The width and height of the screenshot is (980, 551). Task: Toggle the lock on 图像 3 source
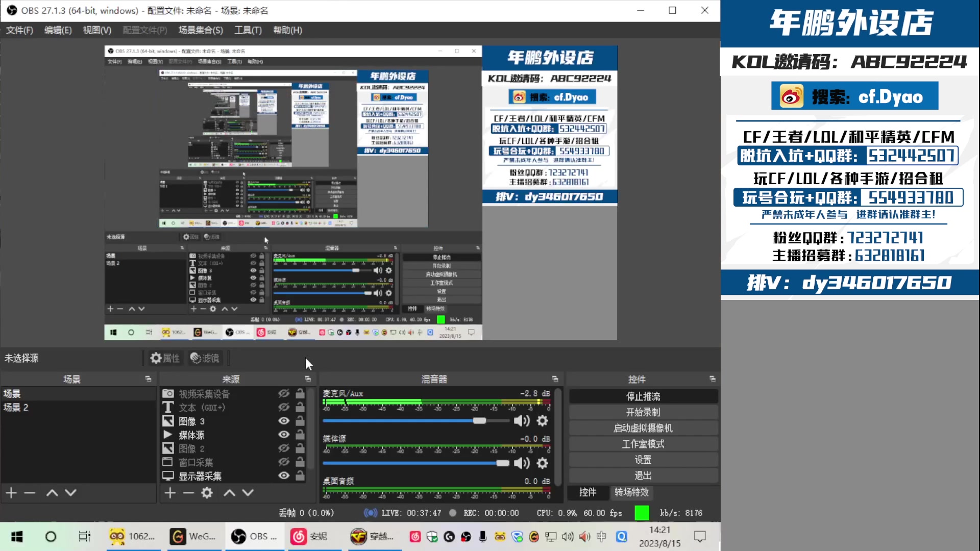(x=300, y=421)
